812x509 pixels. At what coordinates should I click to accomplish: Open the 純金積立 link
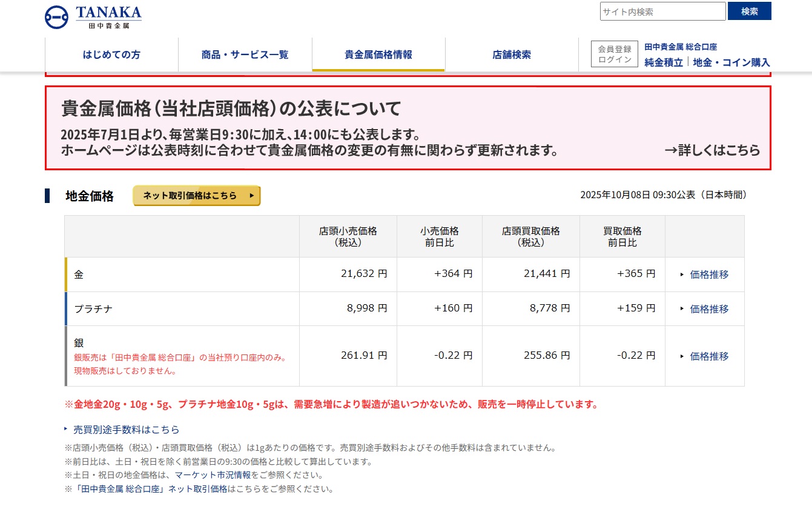(664, 62)
